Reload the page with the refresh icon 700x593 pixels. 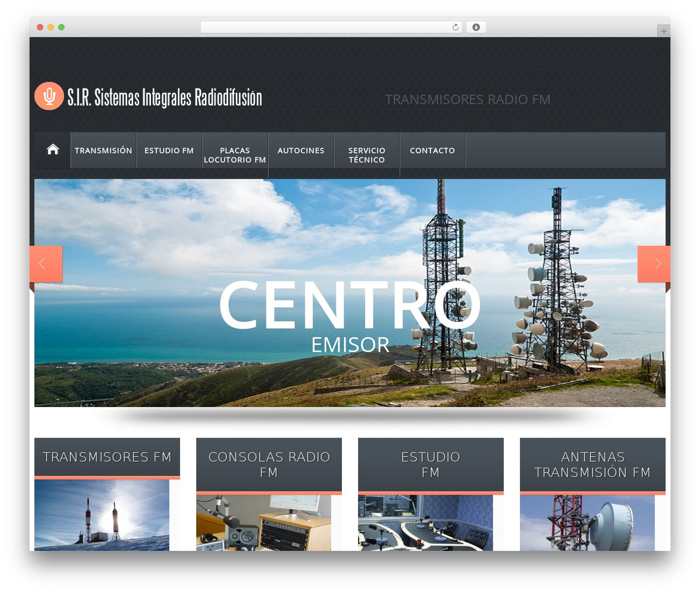pos(456,27)
